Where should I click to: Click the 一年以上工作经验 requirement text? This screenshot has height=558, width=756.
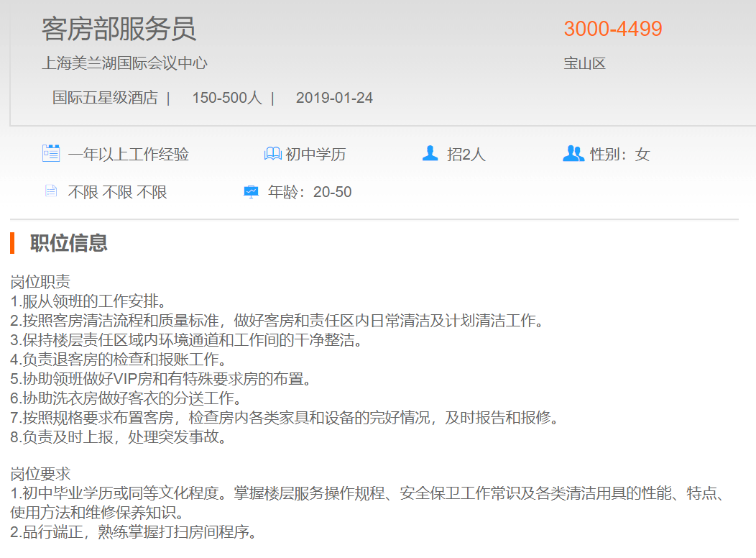[x=128, y=154]
